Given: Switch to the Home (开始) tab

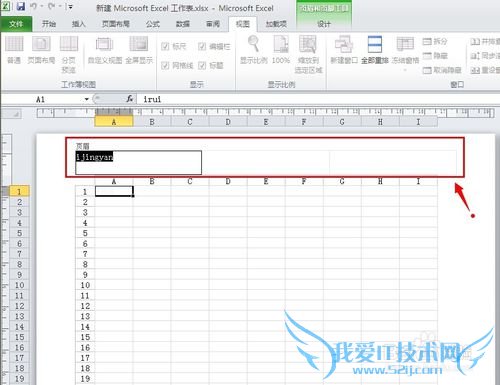Looking at the screenshot, I should pos(49,24).
